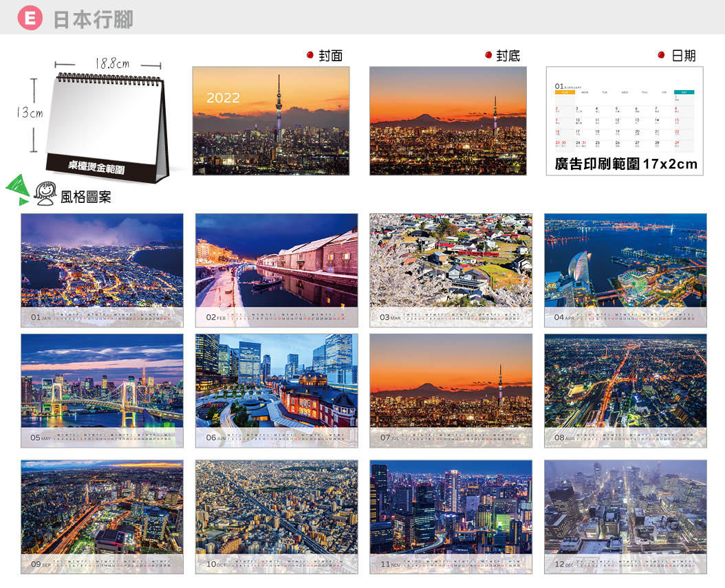
Task: Click the red dot beside 封底
Action: pos(488,55)
